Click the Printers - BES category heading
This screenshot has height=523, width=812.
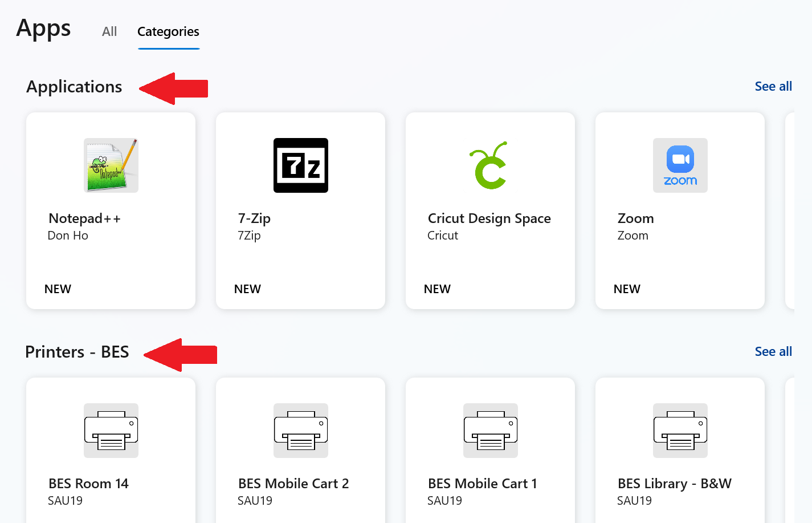click(77, 352)
